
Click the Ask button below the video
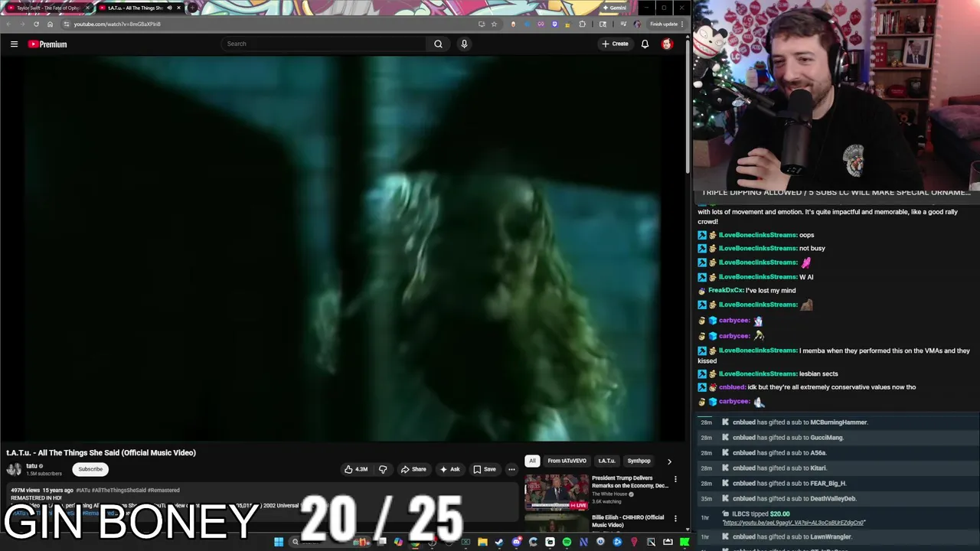449,469
